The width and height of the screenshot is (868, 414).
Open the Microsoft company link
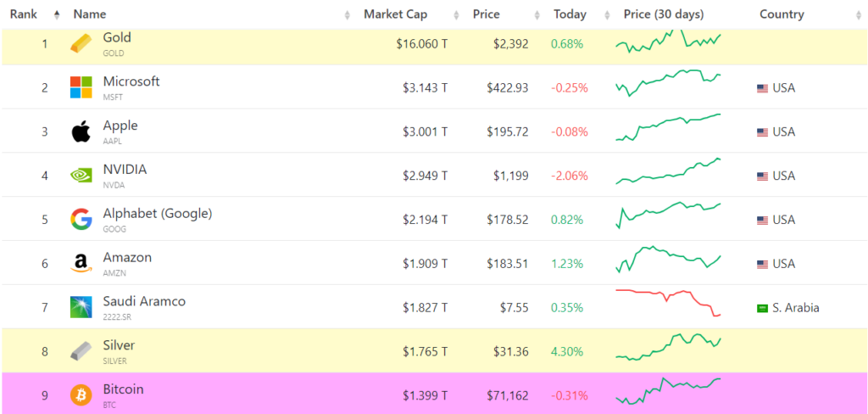coord(131,81)
